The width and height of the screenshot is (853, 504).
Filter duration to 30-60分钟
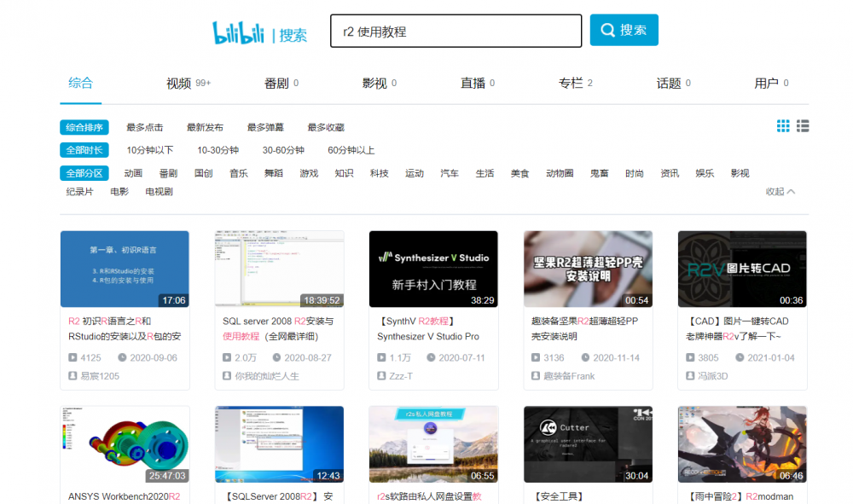point(283,150)
